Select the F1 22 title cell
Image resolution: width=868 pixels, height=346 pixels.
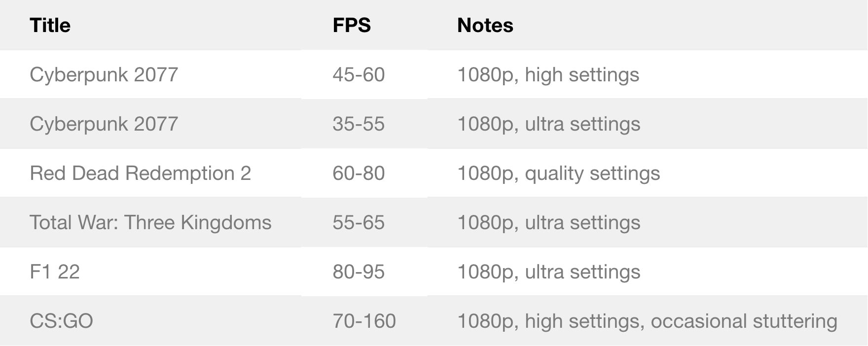(55, 272)
